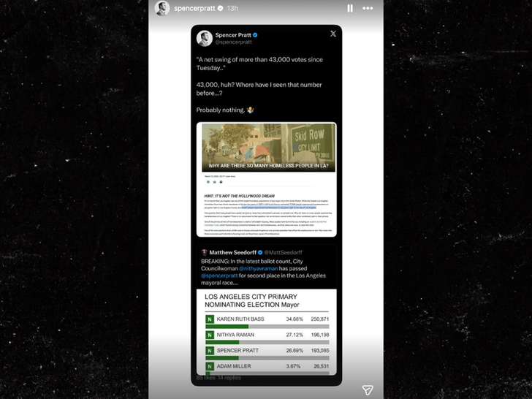Screen dimensions: 532x399
Task: Click the @nithyavraman mention link
Action: click(258, 268)
